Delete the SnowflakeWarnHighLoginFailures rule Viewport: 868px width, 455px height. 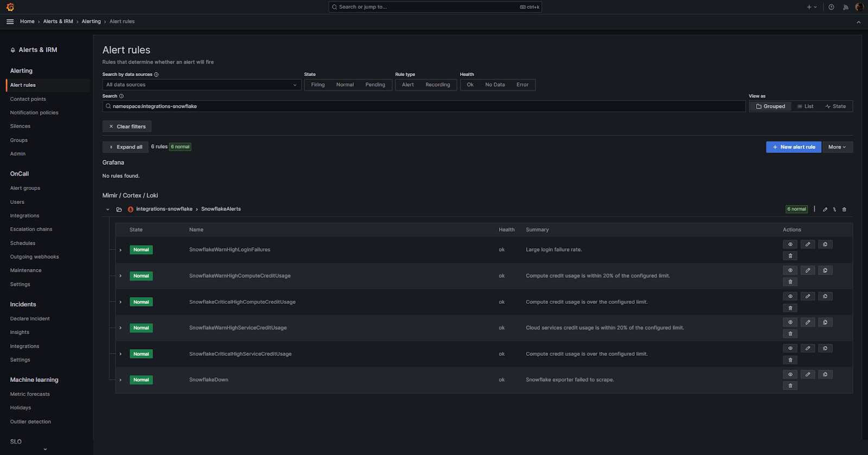[x=790, y=256]
